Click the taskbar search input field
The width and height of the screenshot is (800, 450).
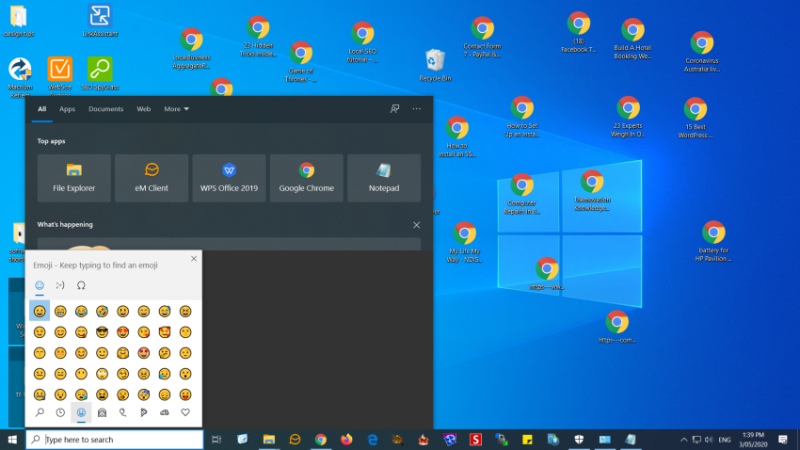(114, 439)
